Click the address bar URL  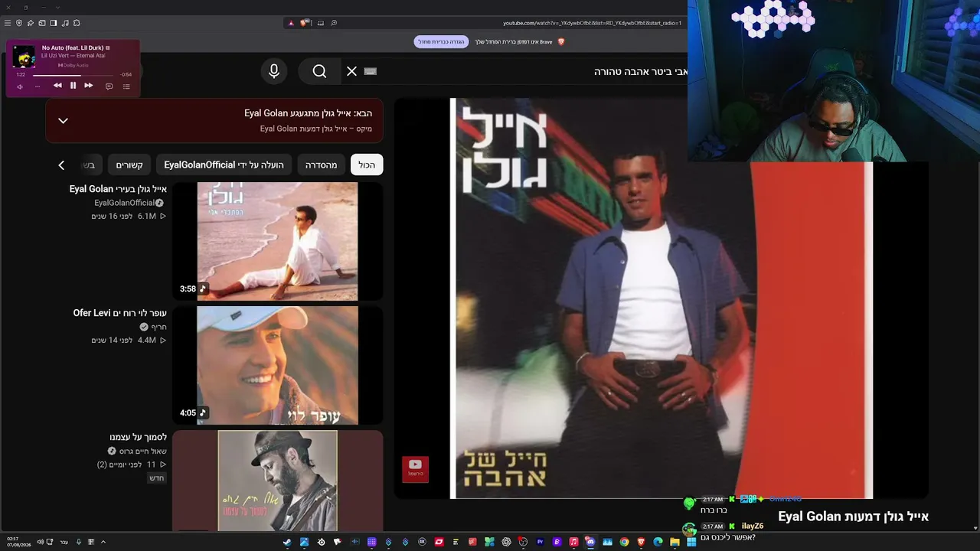coord(592,23)
